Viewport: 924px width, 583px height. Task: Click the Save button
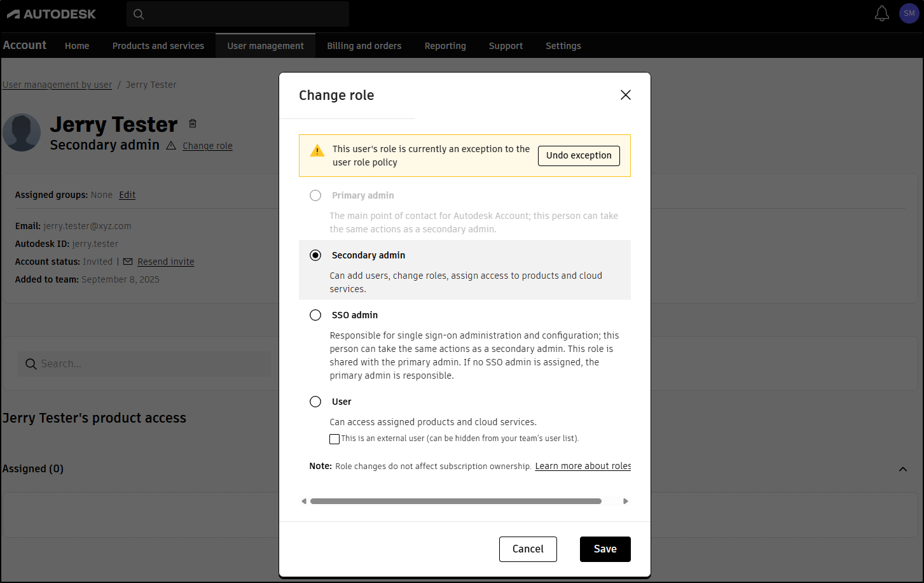(x=605, y=549)
